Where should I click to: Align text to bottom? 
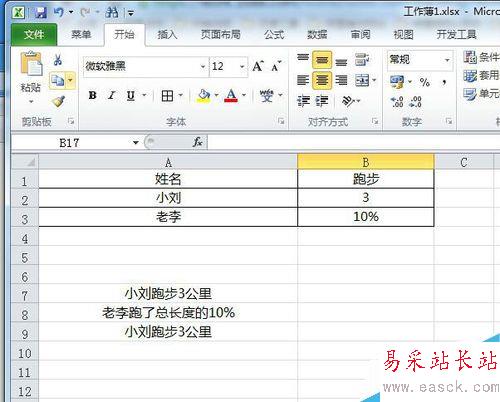click(x=341, y=61)
